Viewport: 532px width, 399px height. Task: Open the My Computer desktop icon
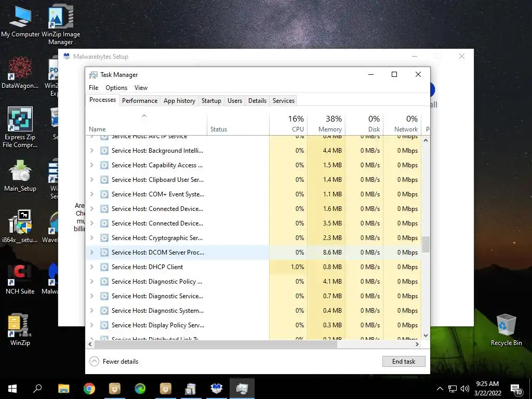click(x=20, y=22)
